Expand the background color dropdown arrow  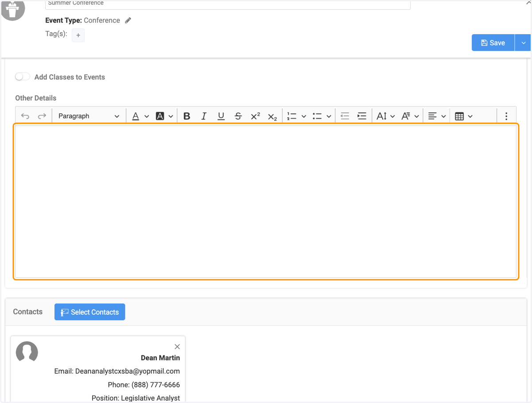coord(171,116)
